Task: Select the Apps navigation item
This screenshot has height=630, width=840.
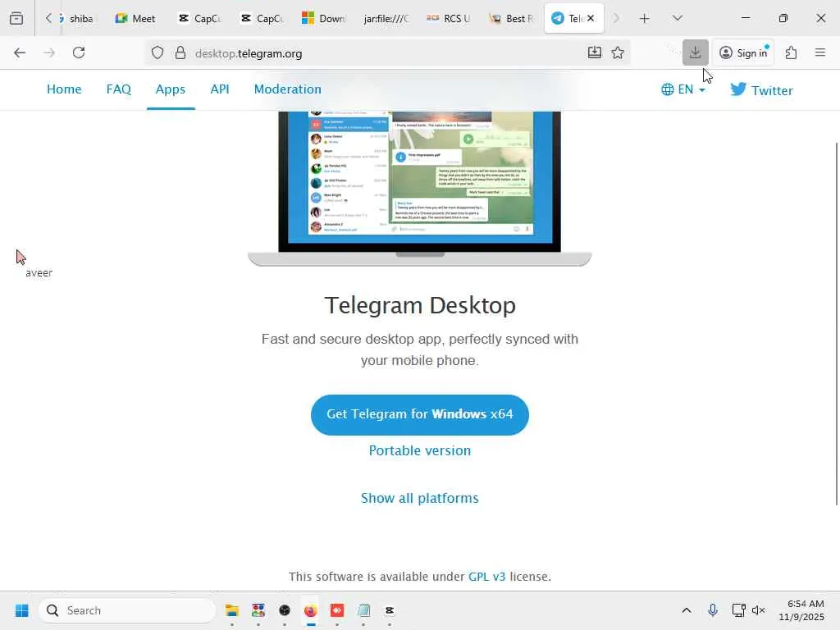Action: point(171,89)
